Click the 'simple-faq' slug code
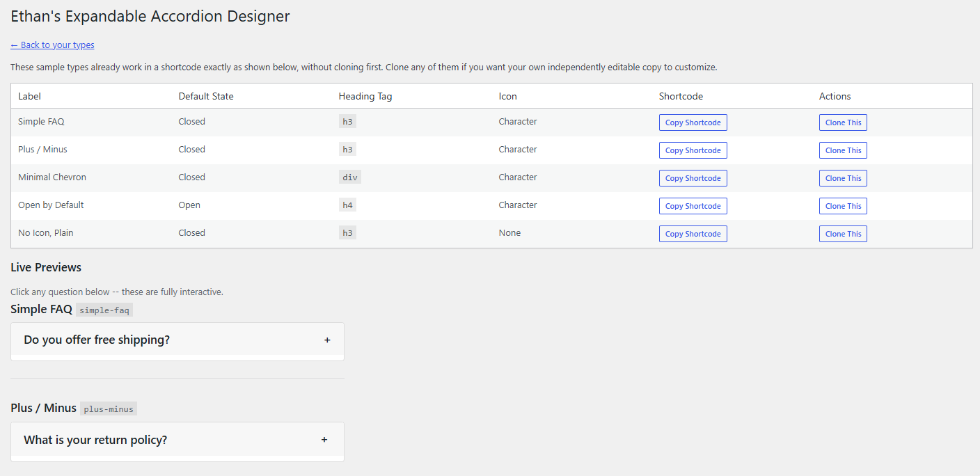 click(104, 310)
